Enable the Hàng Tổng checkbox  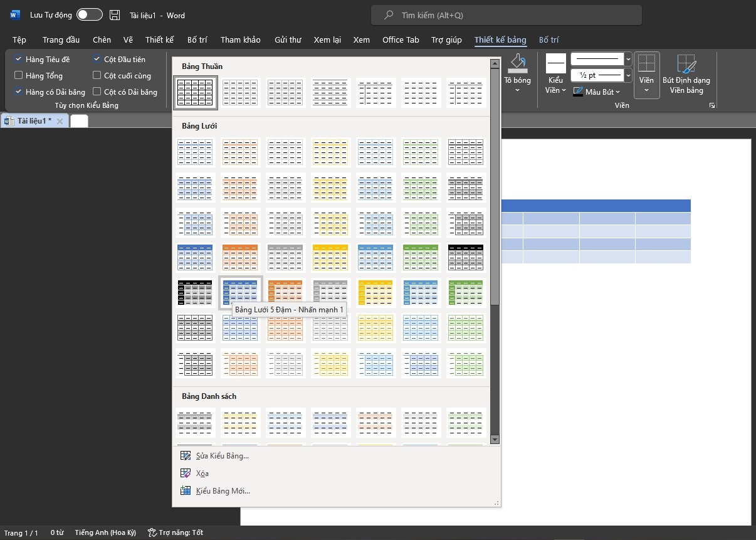point(18,75)
